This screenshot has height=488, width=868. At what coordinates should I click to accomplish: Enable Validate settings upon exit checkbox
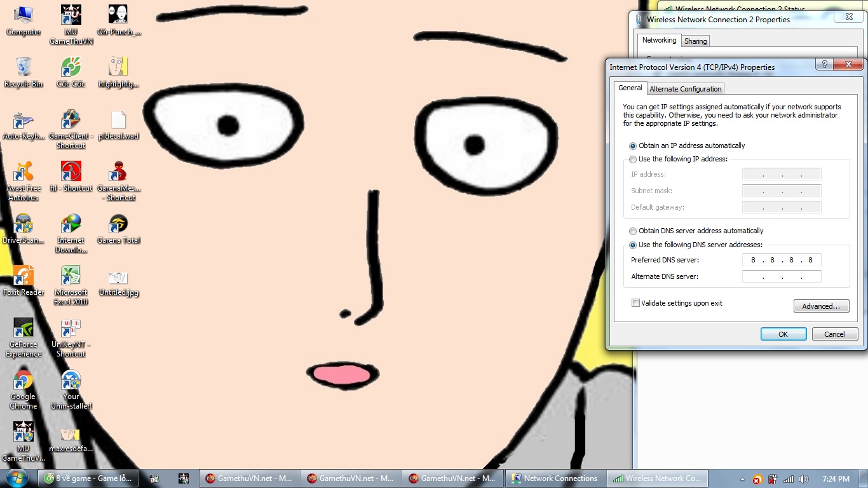pos(635,303)
